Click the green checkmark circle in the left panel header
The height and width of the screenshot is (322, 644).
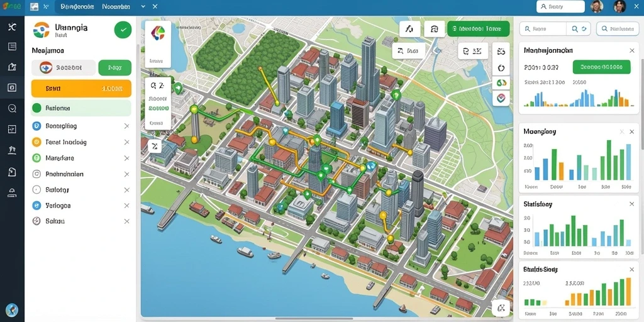click(123, 30)
